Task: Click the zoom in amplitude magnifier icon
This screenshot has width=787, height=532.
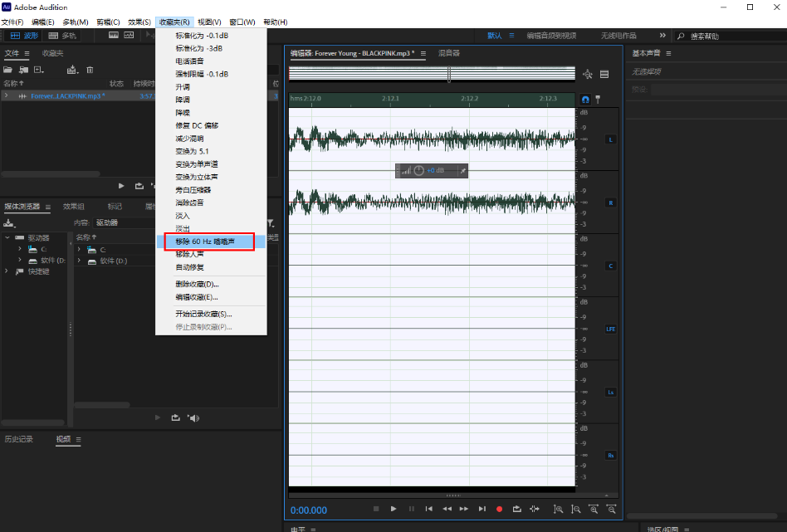Action: tap(558, 509)
